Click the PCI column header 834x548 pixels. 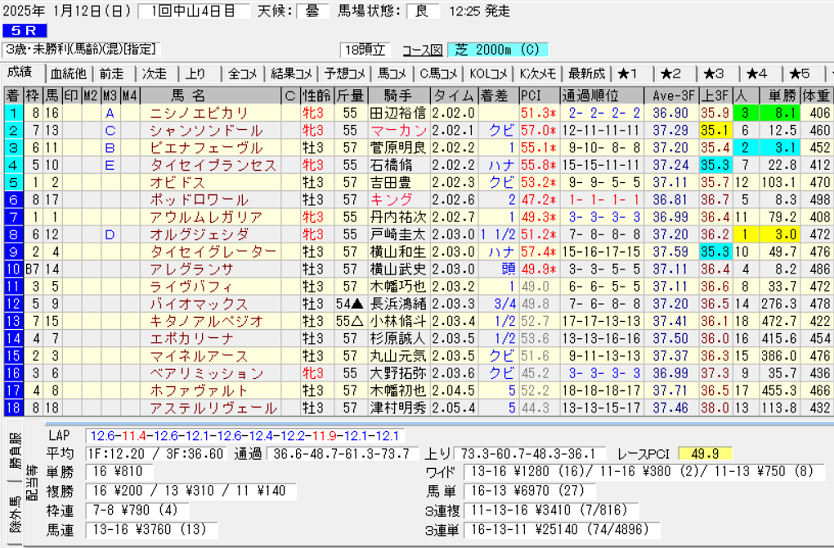pyautogui.click(x=531, y=96)
